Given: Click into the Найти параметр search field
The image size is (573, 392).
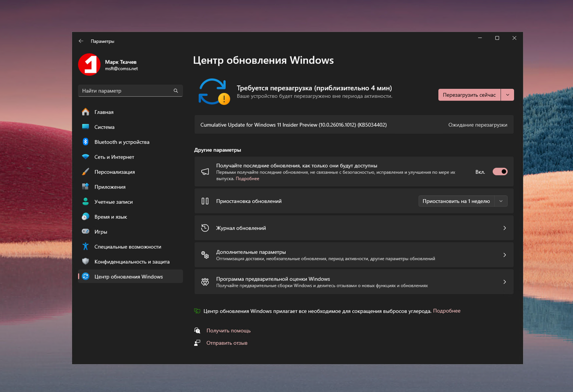Looking at the screenshot, I should (130, 91).
